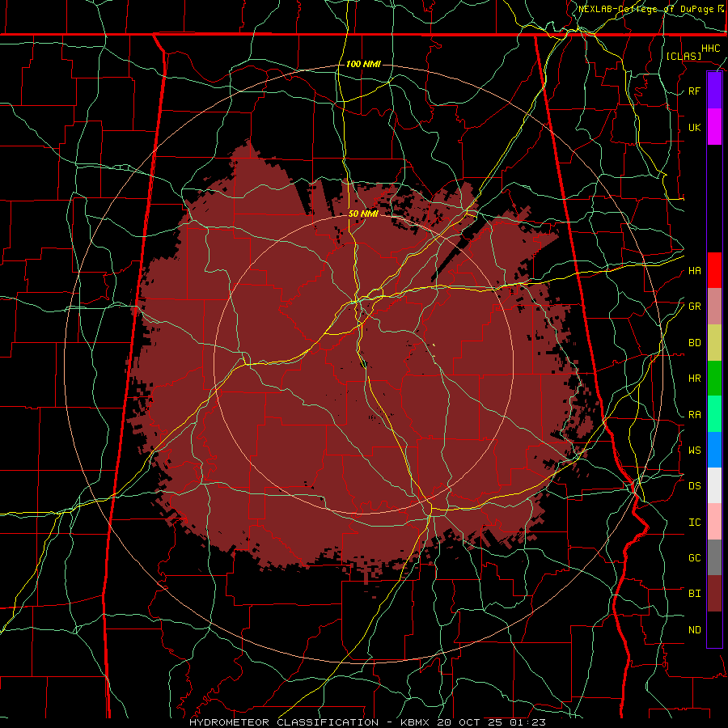Pick the RA light-green legend swatch
Image resolution: width=728 pixels, height=728 pixels.
(x=714, y=414)
